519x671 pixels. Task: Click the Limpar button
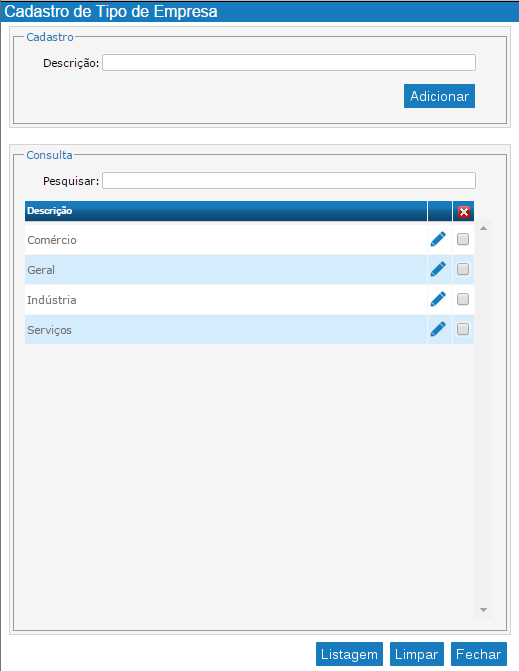tap(417, 654)
